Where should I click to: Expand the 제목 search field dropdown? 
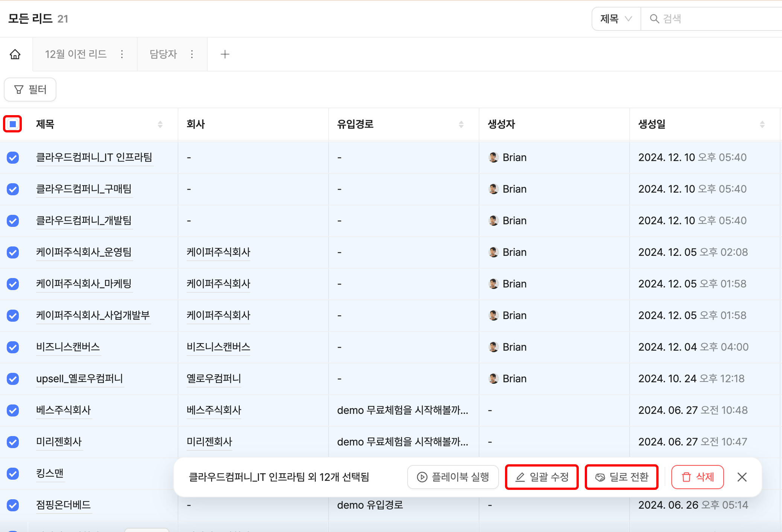click(x=616, y=19)
